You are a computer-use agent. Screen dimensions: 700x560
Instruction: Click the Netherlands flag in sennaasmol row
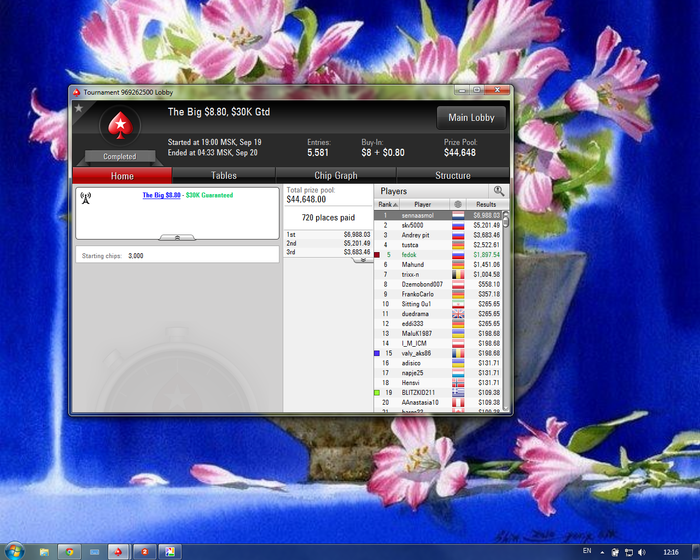458,215
